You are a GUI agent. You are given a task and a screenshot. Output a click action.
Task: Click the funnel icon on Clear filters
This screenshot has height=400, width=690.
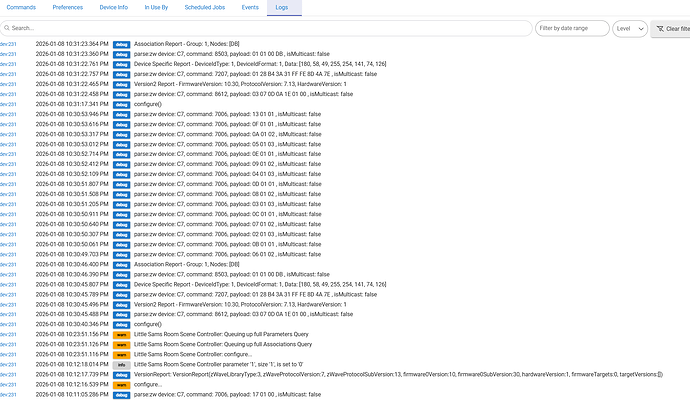tap(660, 30)
